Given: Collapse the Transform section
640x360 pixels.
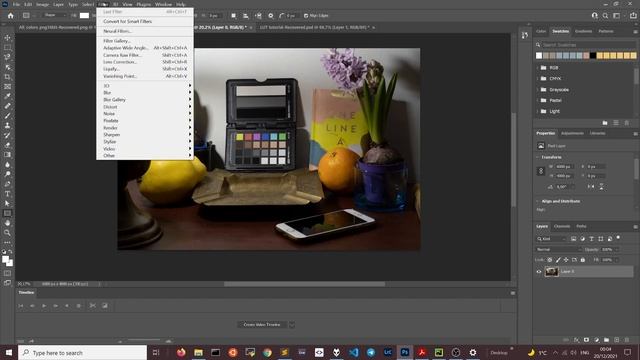Looking at the screenshot, I should (x=538, y=157).
